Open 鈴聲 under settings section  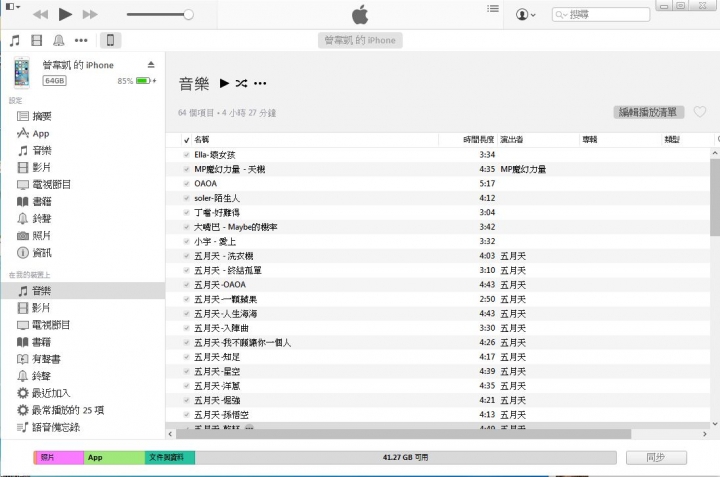point(34,219)
